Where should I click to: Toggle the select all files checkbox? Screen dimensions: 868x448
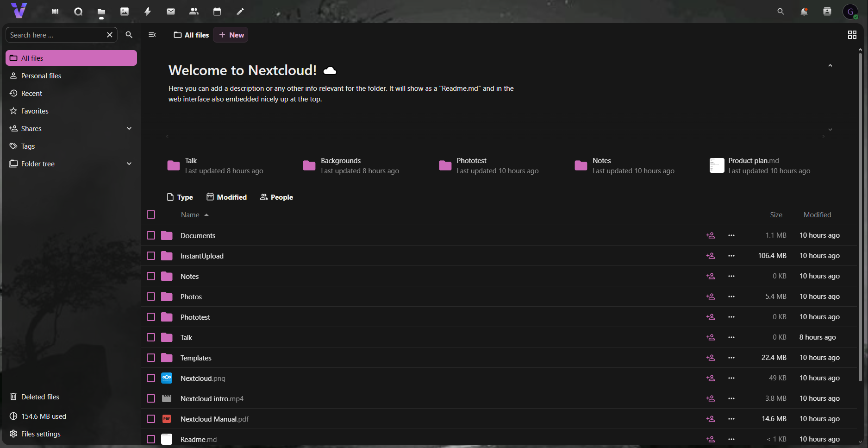click(x=151, y=215)
